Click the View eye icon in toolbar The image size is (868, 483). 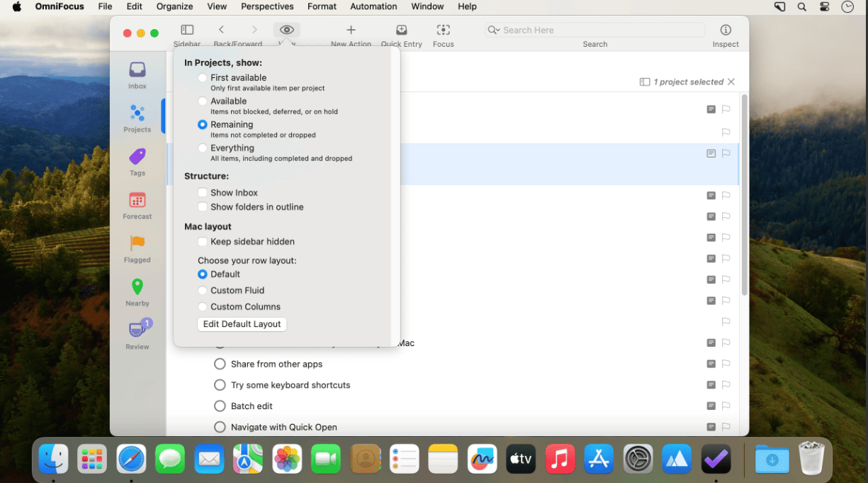click(286, 30)
